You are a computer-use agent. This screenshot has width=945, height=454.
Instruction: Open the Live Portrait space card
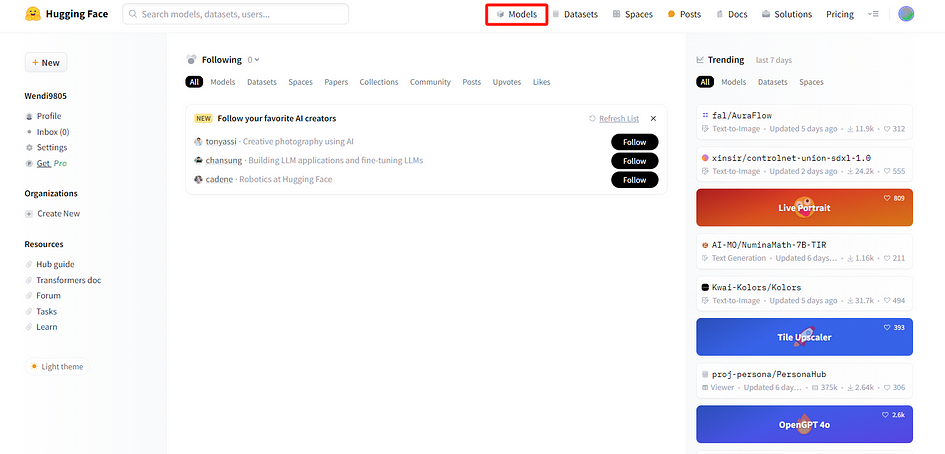coord(805,207)
